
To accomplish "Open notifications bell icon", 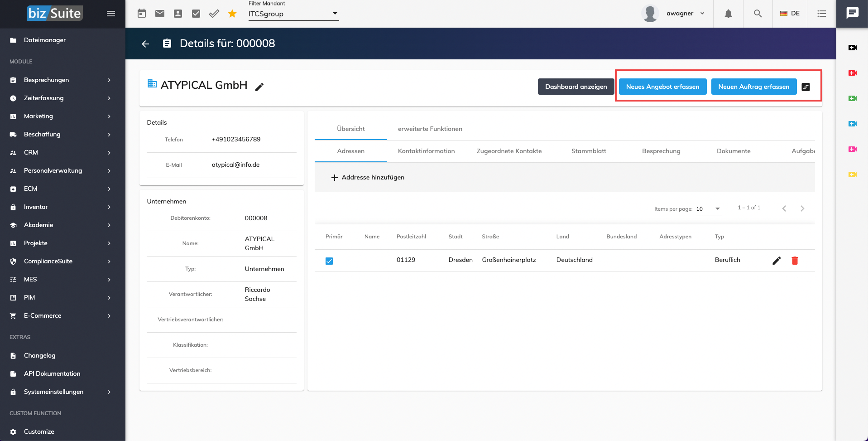I will pyautogui.click(x=728, y=14).
